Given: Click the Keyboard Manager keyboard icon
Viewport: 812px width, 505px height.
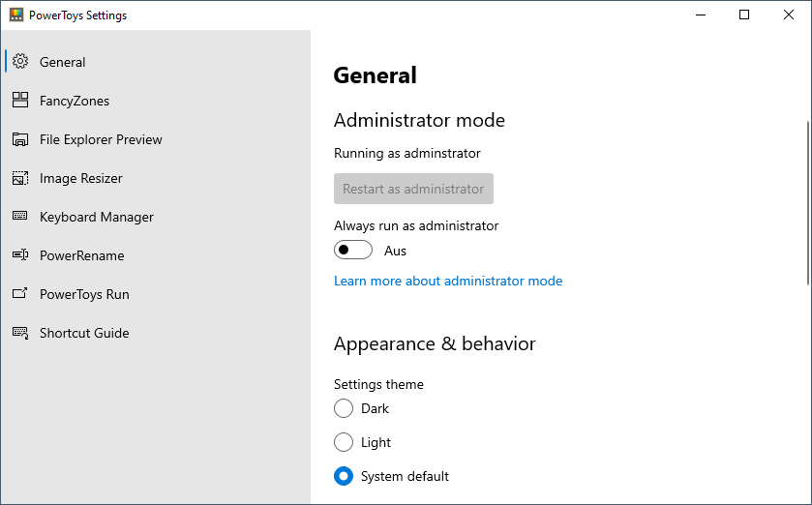Looking at the screenshot, I should (x=20, y=217).
